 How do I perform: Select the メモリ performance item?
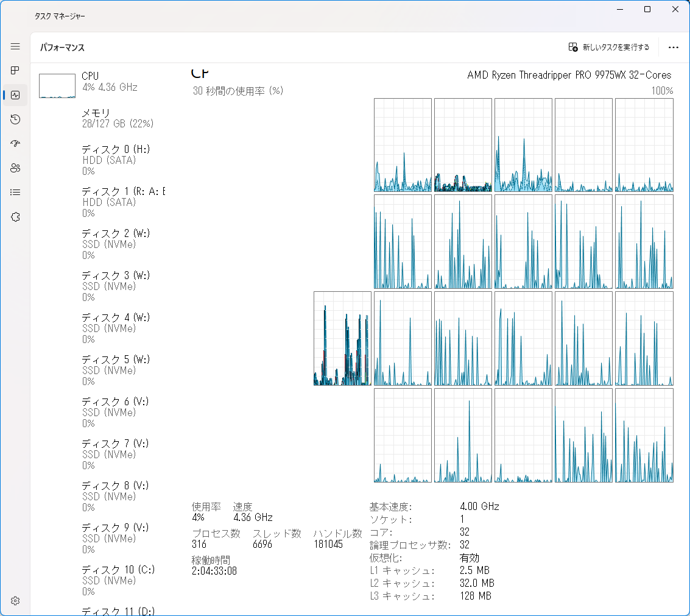101,118
